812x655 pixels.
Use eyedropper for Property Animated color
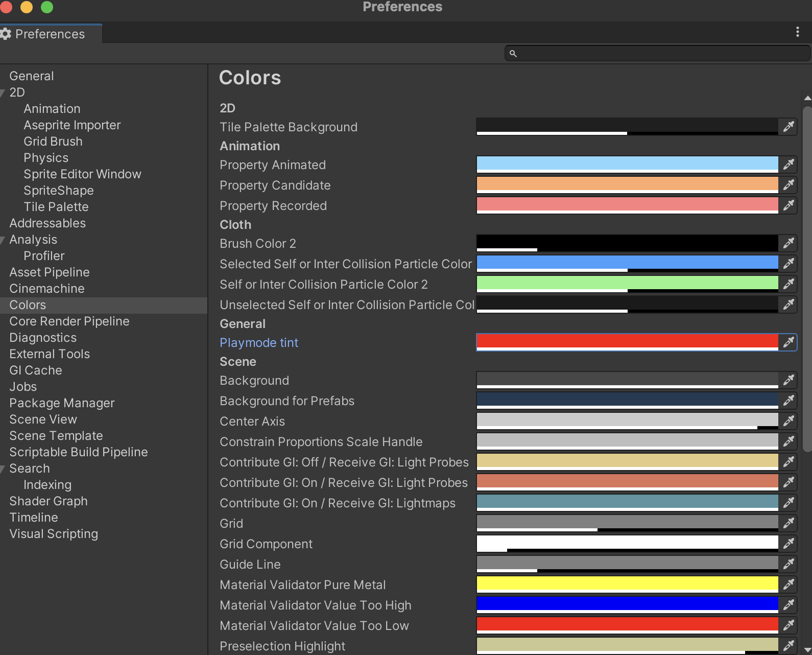tap(789, 165)
